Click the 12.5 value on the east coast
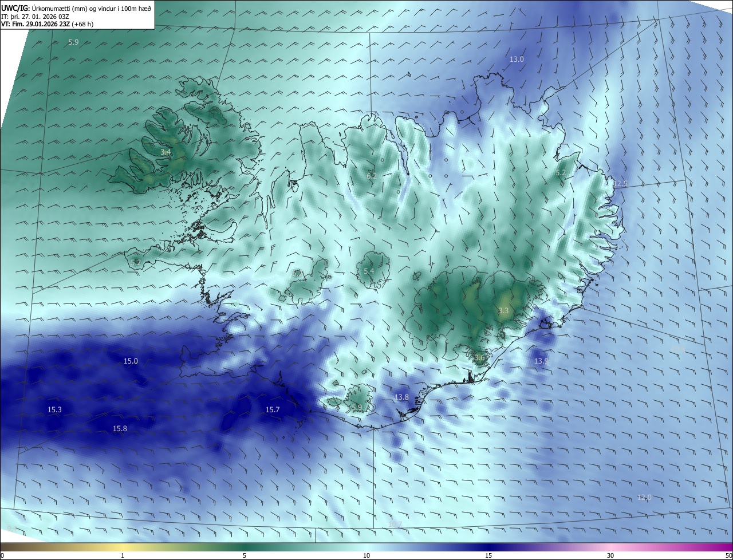Screen dimensions: 733x560 point(621,183)
